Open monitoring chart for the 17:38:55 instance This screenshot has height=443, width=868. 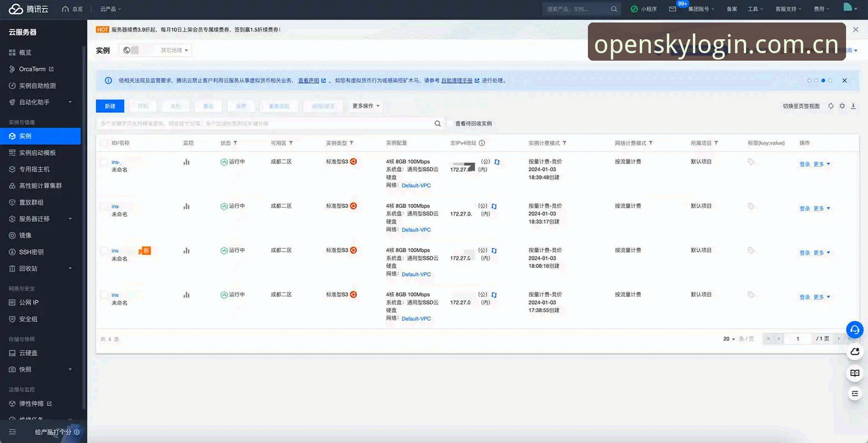tap(186, 295)
